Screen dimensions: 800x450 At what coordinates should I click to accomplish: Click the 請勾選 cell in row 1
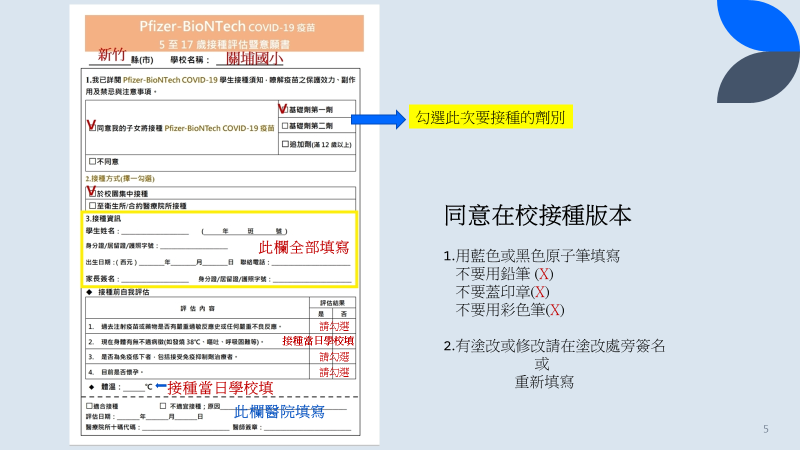tap(334, 327)
